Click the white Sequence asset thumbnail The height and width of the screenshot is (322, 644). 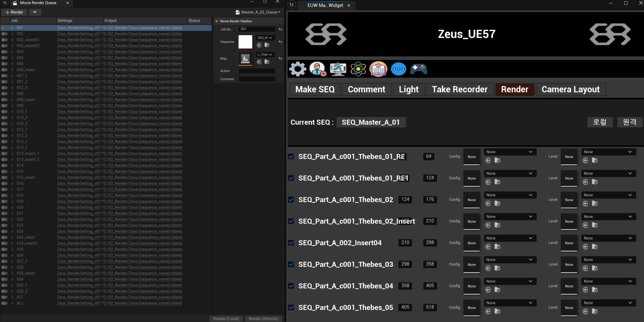point(245,42)
